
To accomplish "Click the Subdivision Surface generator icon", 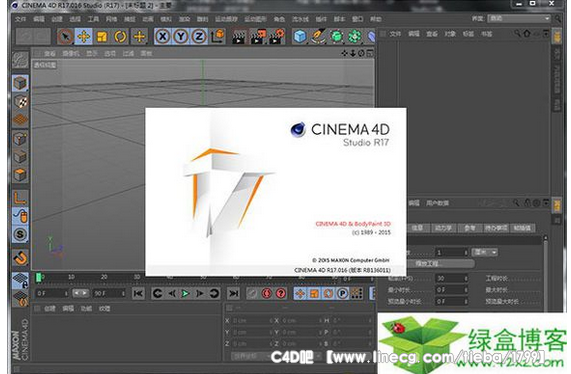I will 337,37.
